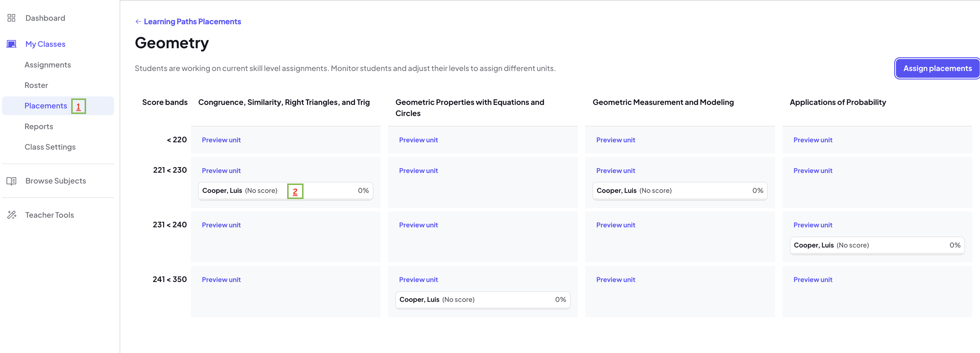Click the Assign placements button
The height and width of the screenshot is (353, 980).
(937, 69)
